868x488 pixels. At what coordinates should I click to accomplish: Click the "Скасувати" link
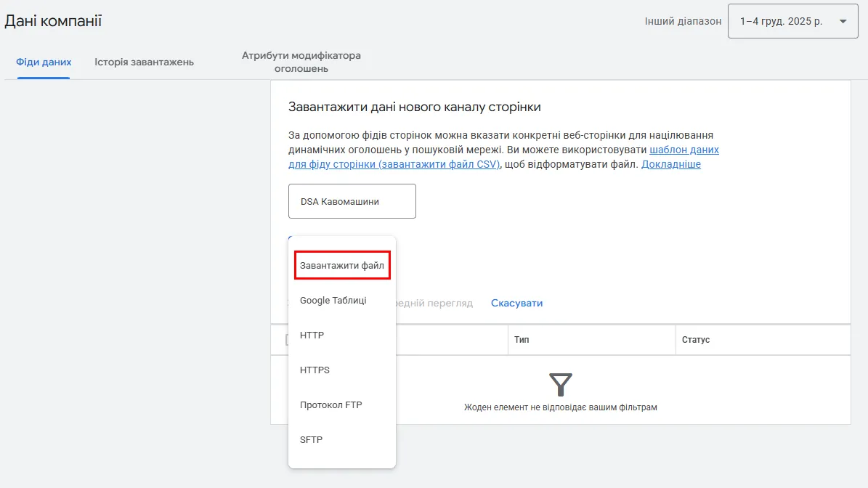516,303
